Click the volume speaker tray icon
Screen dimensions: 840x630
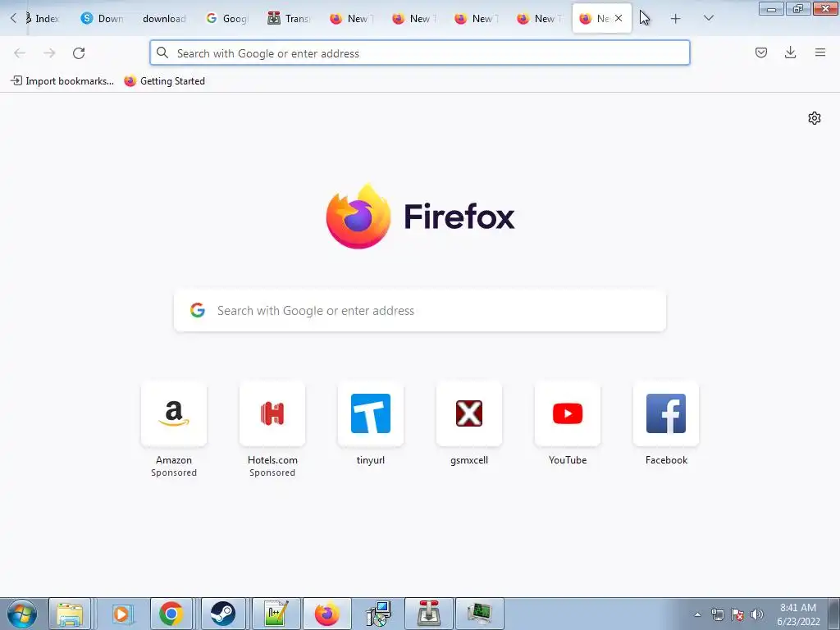756,614
